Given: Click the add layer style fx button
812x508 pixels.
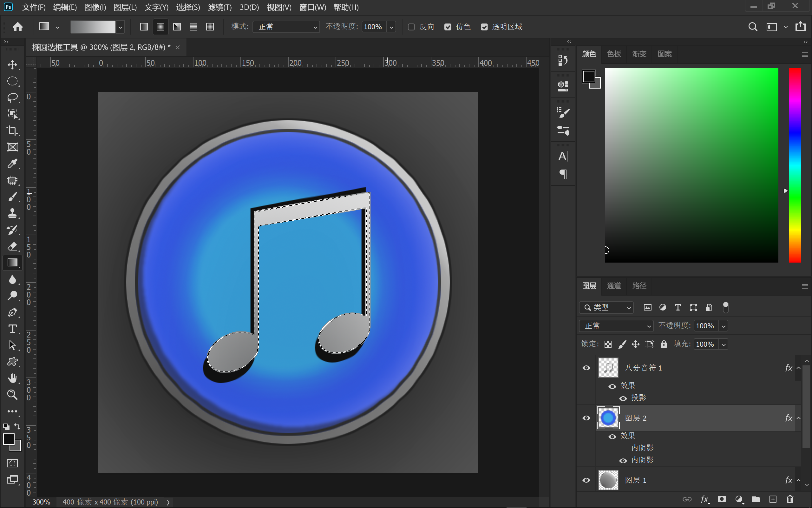Looking at the screenshot, I should coord(704,499).
